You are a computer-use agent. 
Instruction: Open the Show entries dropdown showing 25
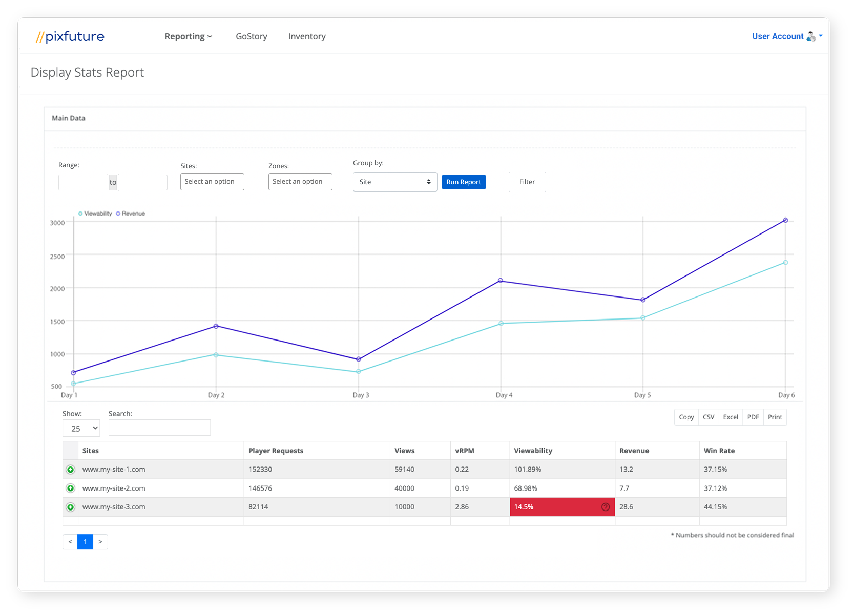coord(81,428)
